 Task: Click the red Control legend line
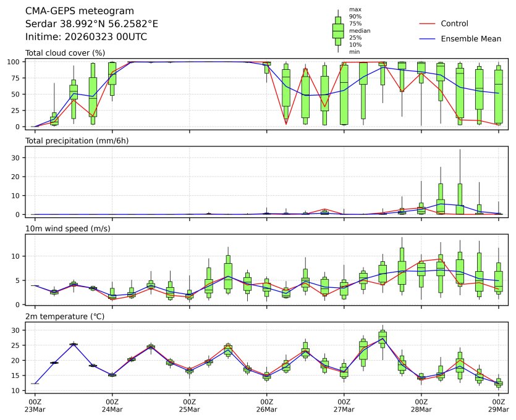428,23
